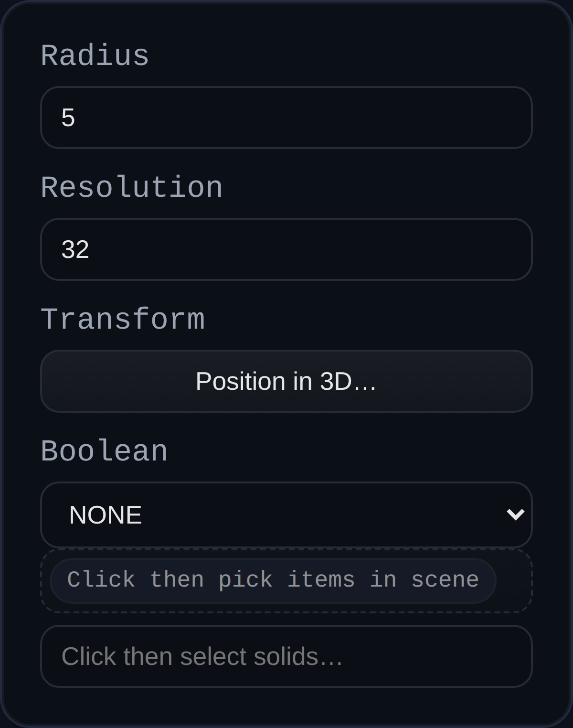Click the Transform section label
The width and height of the screenshot is (573, 728).
pyautogui.click(x=123, y=318)
